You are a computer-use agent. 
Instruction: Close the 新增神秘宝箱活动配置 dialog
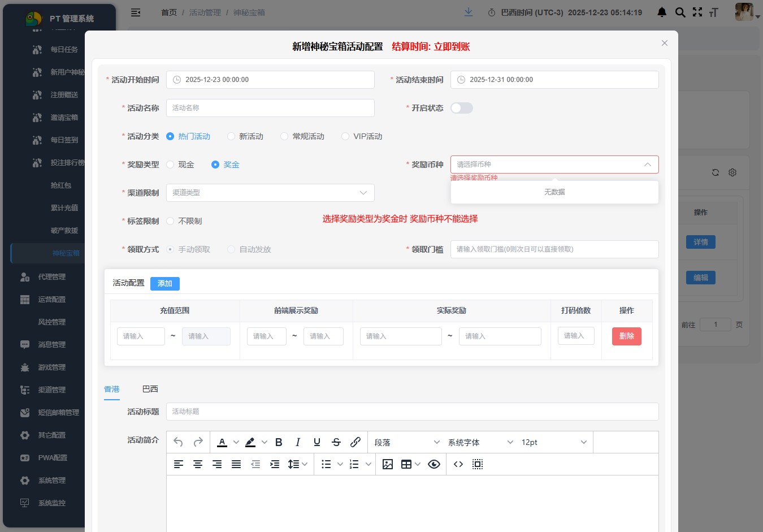pyautogui.click(x=665, y=43)
